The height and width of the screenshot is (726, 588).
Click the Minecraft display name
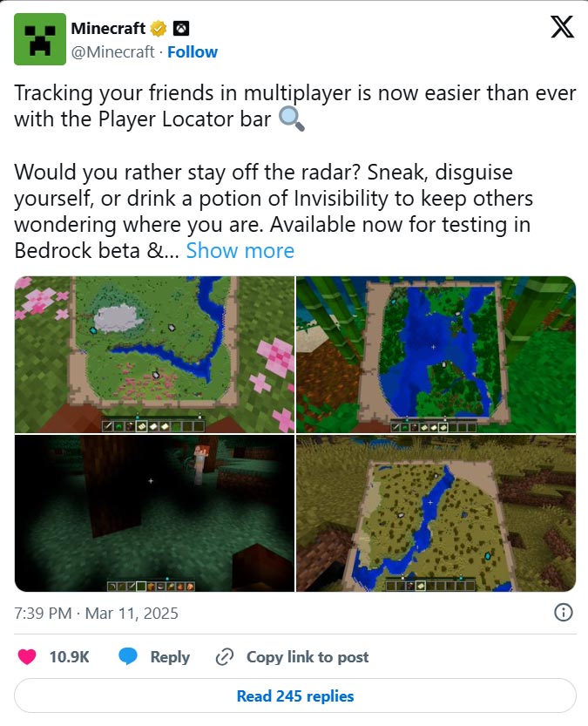pyautogui.click(x=108, y=28)
